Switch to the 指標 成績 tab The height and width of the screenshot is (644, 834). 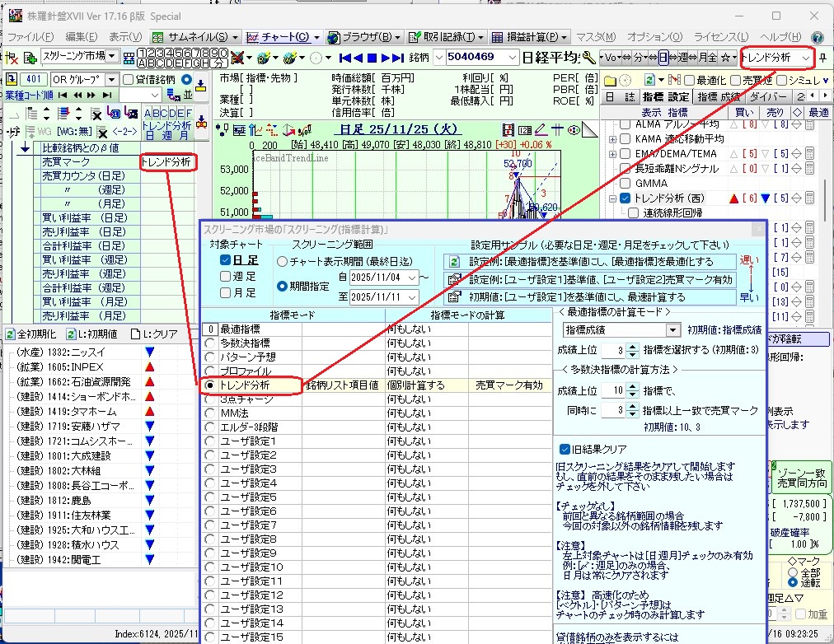click(x=719, y=96)
